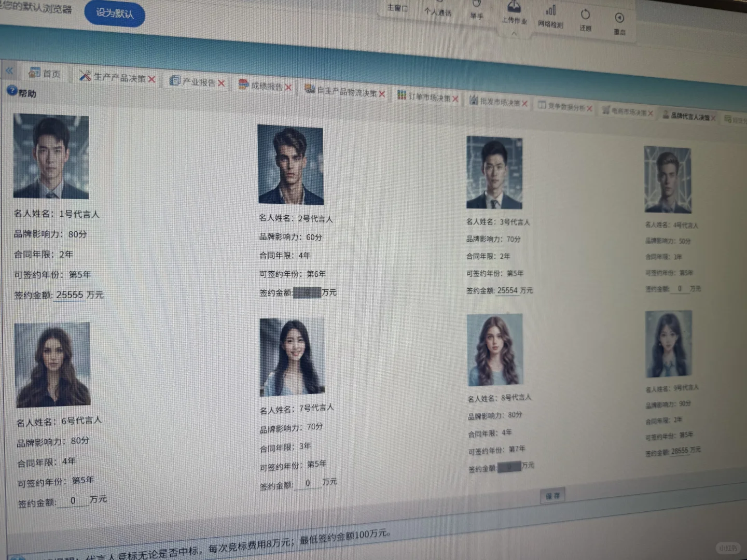Click 可签约年份: 第7年 under 8号代言人
The image size is (747, 560).
click(x=496, y=450)
